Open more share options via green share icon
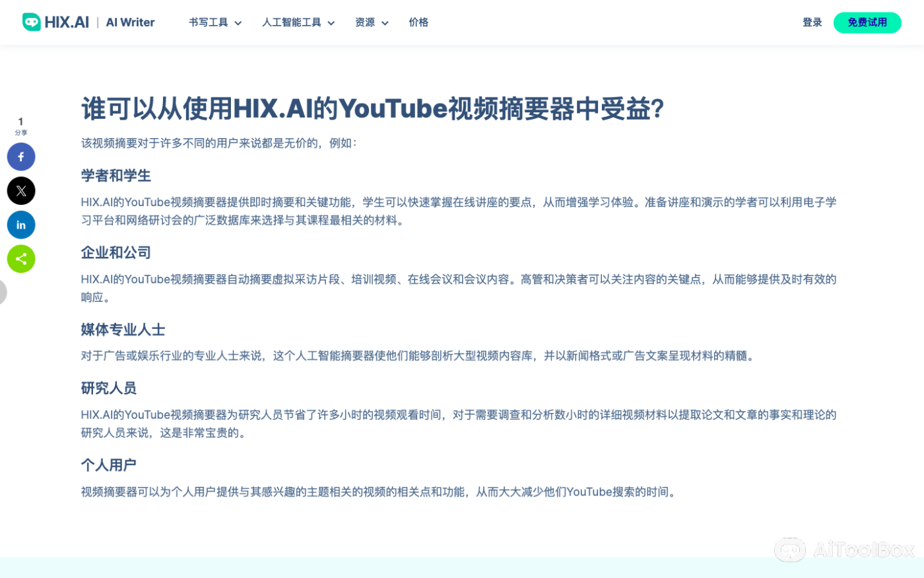924x578 pixels. click(x=21, y=258)
